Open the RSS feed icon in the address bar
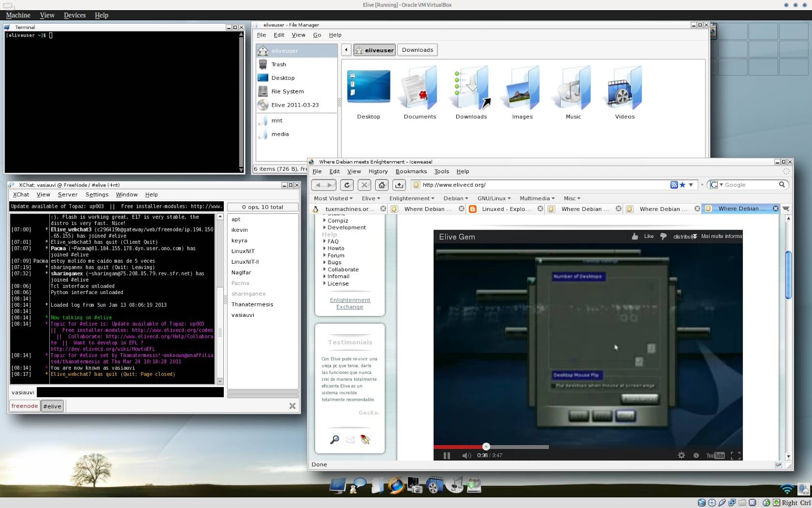812x508 pixels. tap(674, 184)
